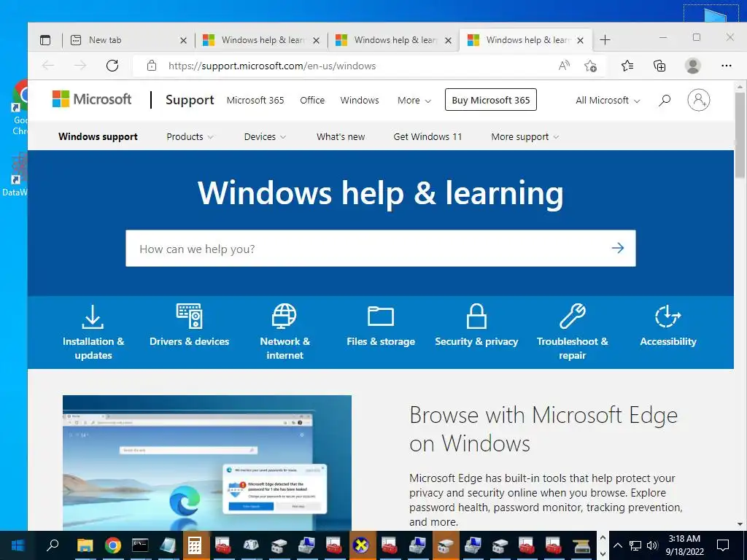Click the browser Back arrow
The height and width of the screenshot is (560, 747).
point(48,65)
